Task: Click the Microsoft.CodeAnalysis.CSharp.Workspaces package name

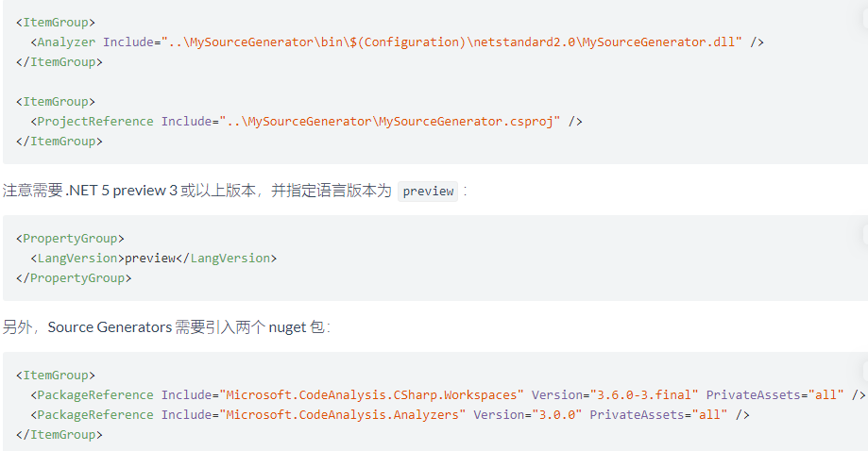Action: 371,395
